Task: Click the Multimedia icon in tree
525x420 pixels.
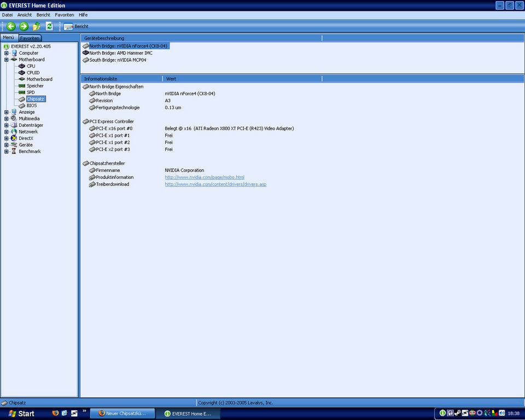Action: tap(14, 119)
